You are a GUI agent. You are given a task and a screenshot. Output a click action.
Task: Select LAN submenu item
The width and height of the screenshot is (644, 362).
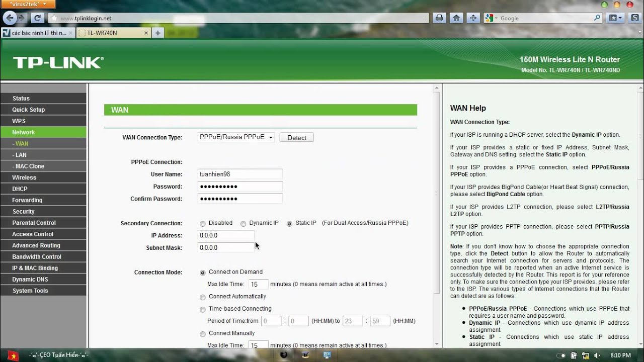point(43,155)
